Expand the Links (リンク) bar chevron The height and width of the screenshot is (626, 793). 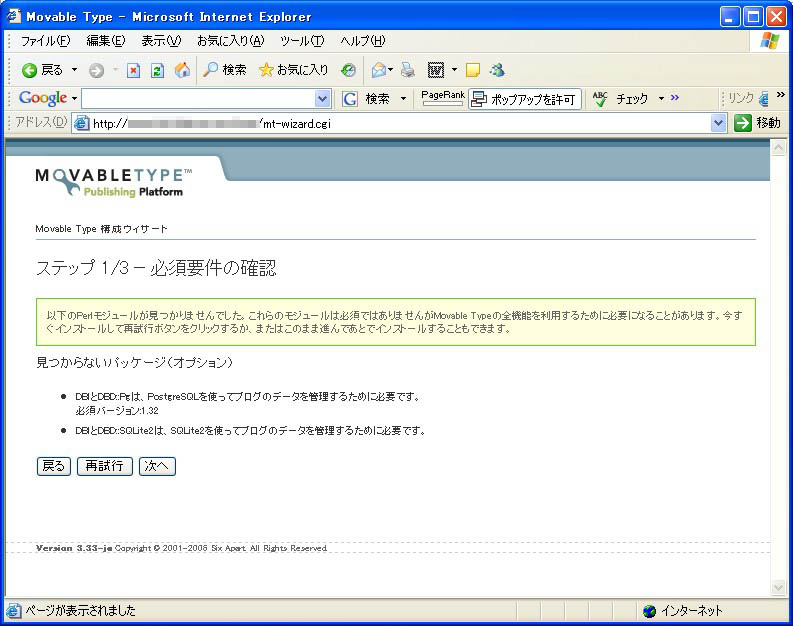(781, 95)
